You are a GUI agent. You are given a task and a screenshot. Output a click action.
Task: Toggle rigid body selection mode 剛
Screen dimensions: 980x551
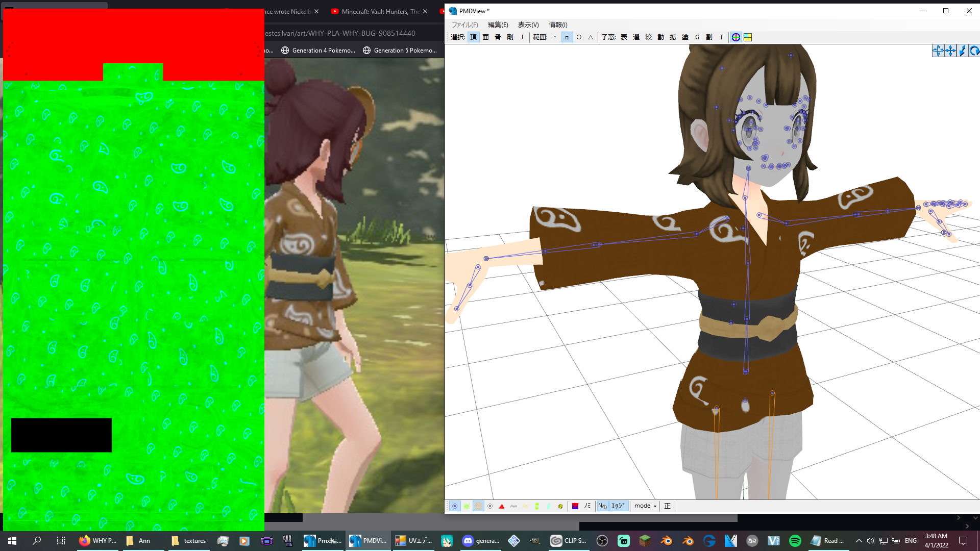(510, 37)
